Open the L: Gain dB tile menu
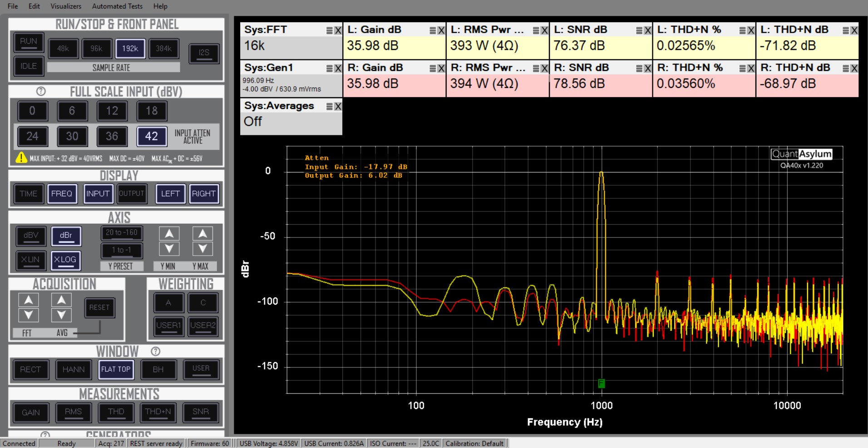The image size is (868, 448). (x=433, y=30)
